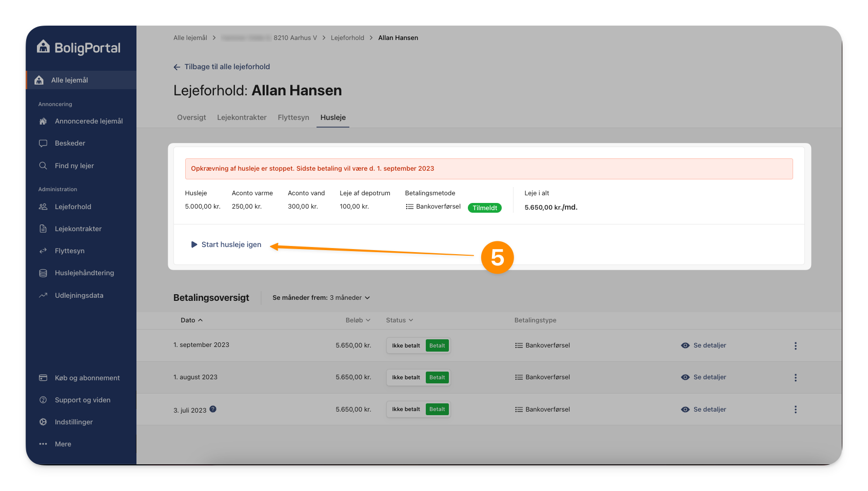
Task: Click the BoligPortal house logo
Action: [x=43, y=47]
